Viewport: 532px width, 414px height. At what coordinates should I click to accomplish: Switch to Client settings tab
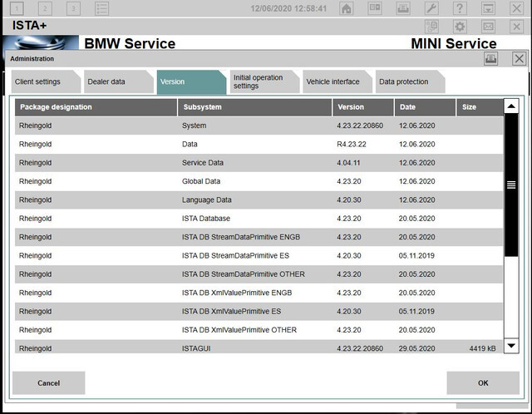pyautogui.click(x=46, y=81)
